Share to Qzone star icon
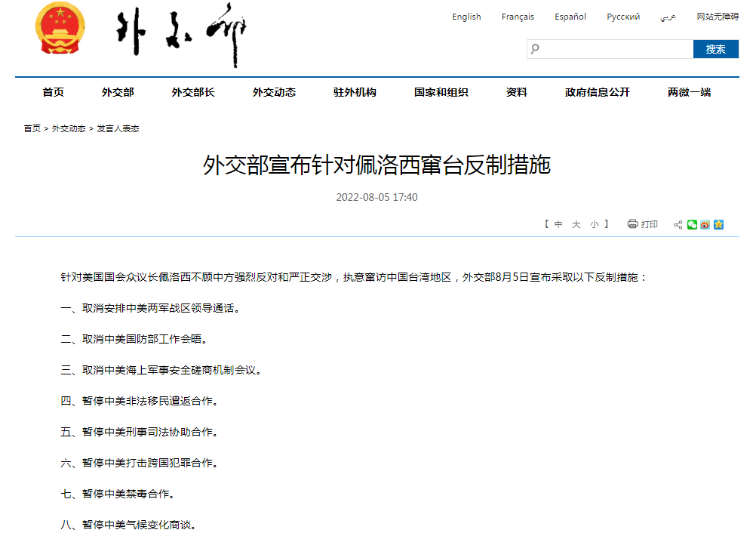Viewport: 756px width, 533px height. click(x=718, y=224)
